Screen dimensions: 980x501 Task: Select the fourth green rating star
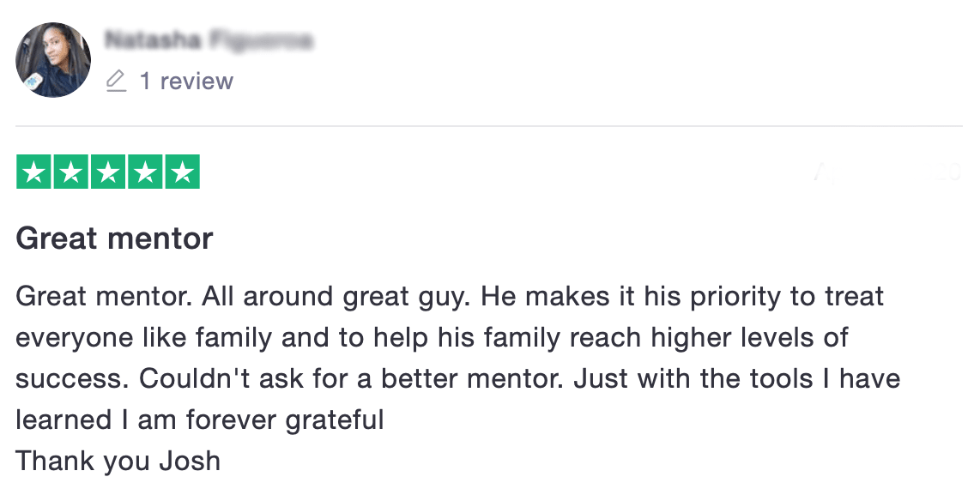click(145, 172)
